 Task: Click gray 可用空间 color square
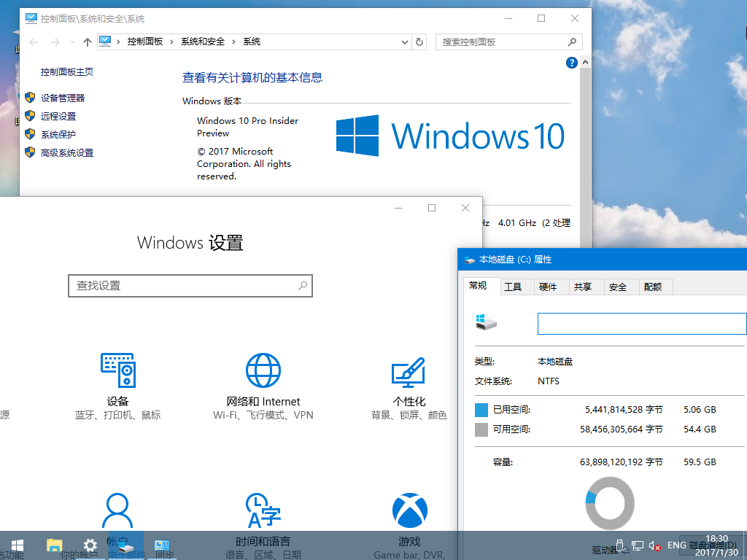click(481, 429)
